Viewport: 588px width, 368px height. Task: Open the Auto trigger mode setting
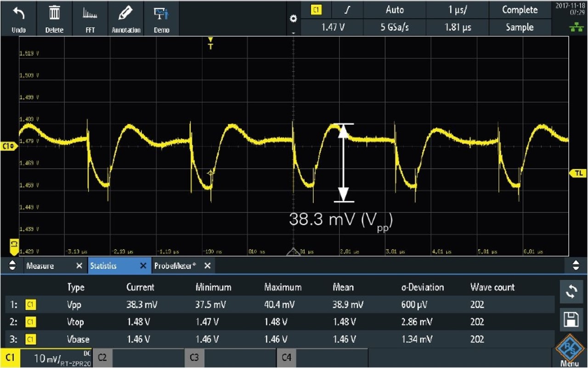pyautogui.click(x=395, y=10)
